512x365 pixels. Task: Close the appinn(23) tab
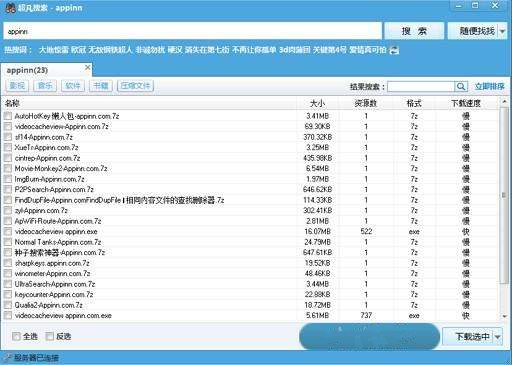(88, 67)
